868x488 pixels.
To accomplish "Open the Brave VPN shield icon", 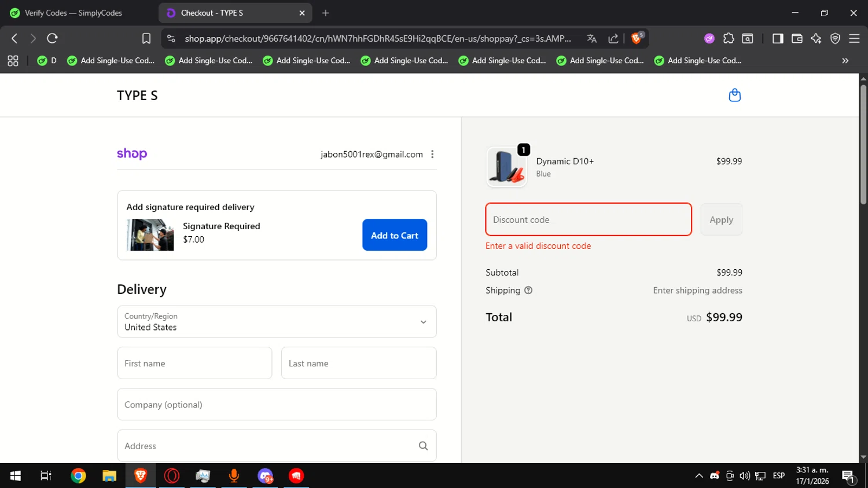I will pyautogui.click(x=835, y=38).
